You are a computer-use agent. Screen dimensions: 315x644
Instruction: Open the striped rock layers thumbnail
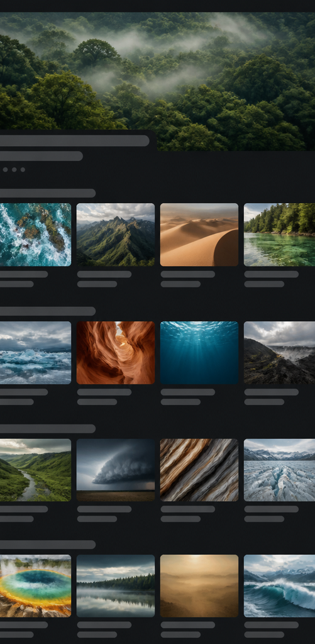(199, 470)
